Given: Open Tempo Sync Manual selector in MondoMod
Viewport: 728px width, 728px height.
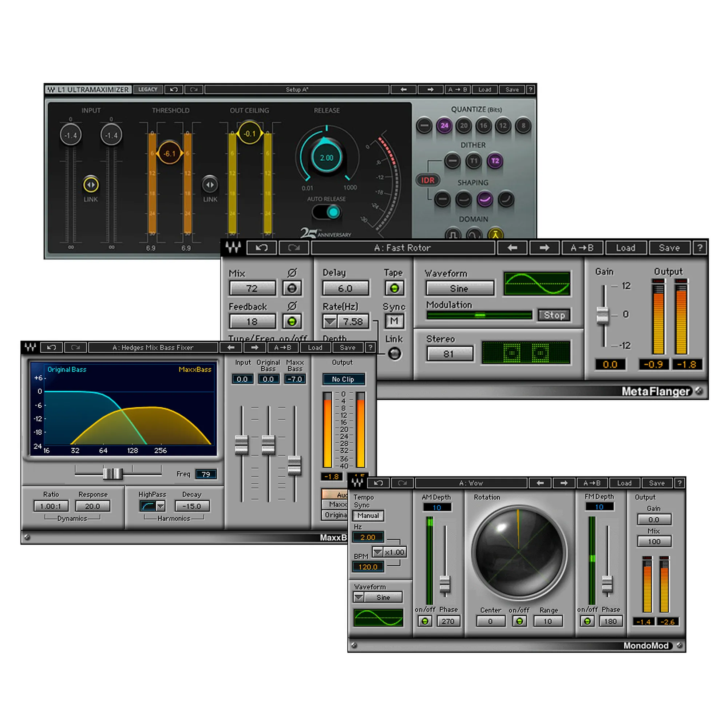Looking at the screenshot, I should click(x=368, y=515).
